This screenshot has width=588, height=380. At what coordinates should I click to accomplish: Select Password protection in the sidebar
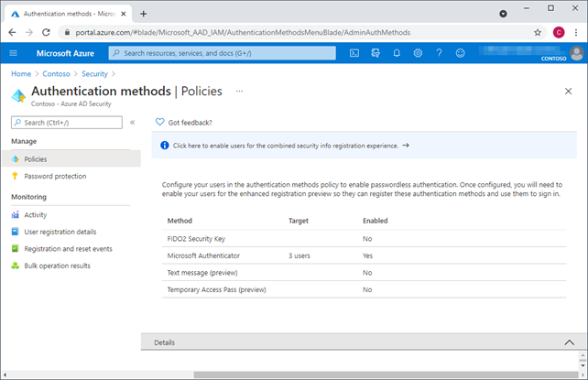(55, 176)
